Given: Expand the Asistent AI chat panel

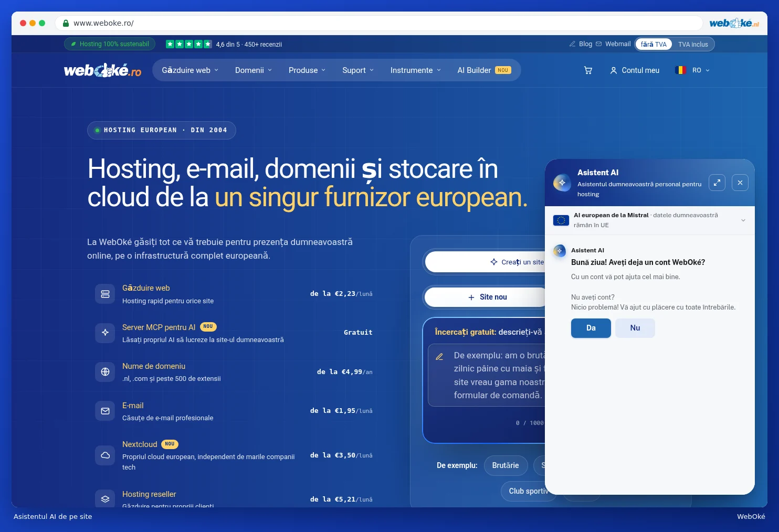Looking at the screenshot, I should (717, 183).
